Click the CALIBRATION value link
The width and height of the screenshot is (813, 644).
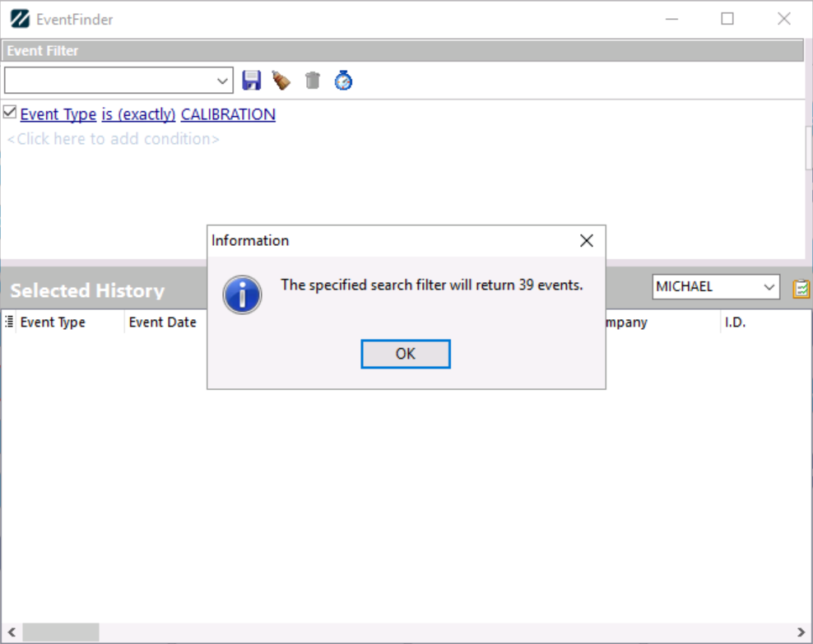[x=228, y=114]
